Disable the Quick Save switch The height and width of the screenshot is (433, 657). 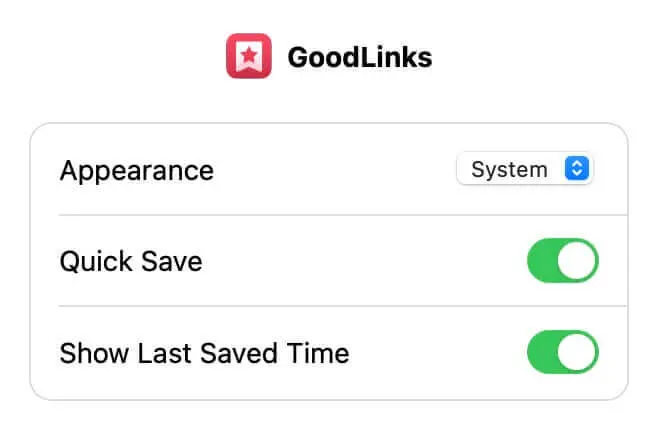coord(563,260)
